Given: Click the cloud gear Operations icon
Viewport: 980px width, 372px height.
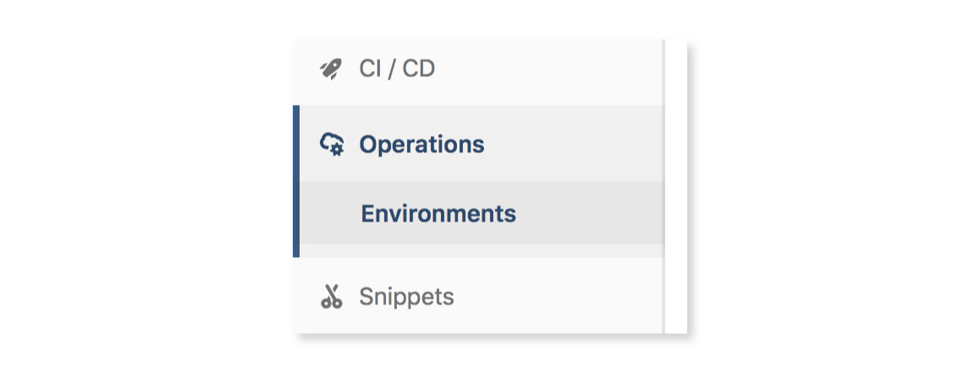Looking at the screenshot, I should tap(332, 145).
